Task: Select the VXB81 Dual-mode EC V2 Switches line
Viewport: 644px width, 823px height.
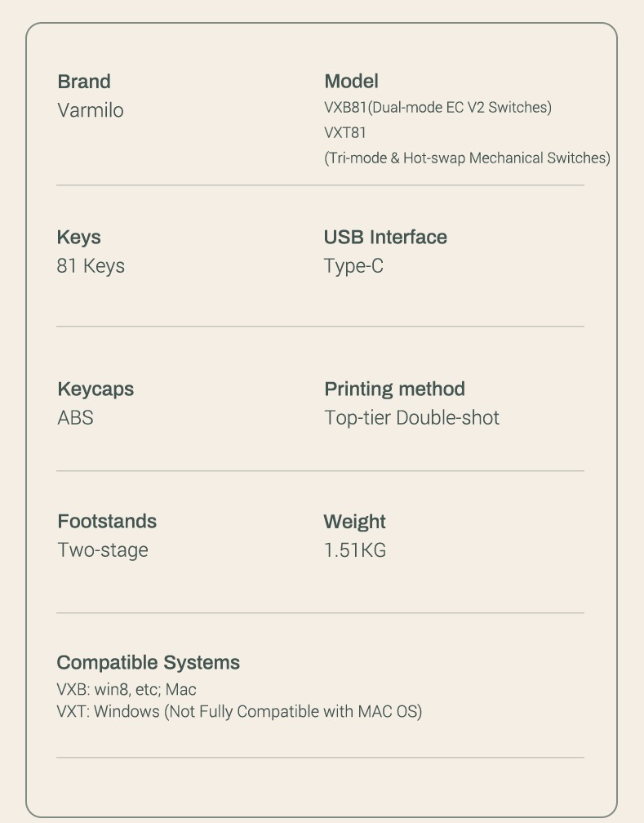Action: [437, 107]
